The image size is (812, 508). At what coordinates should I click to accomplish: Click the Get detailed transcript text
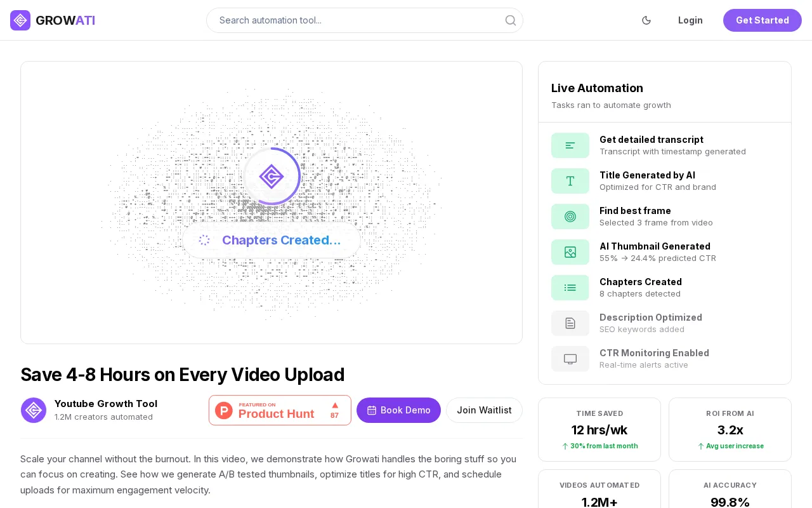(x=652, y=140)
